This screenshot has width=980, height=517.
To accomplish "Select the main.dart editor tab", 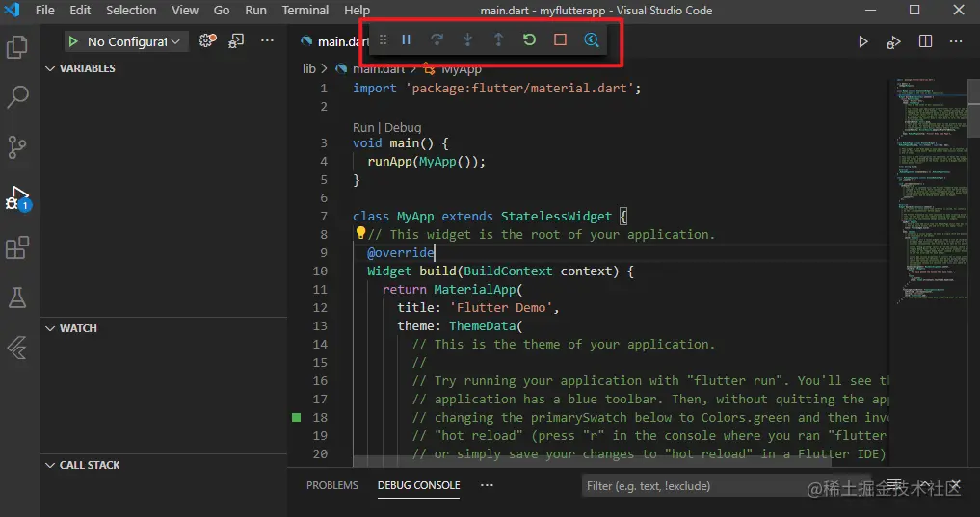I will click(x=333, y=41).
